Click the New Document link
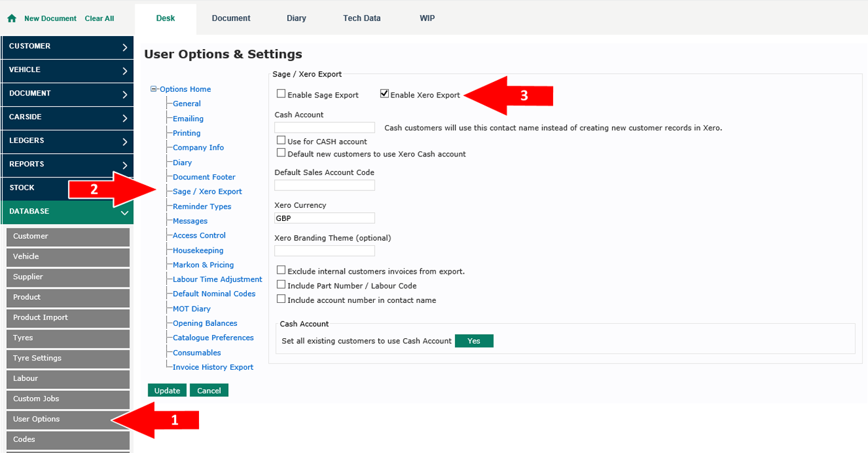868x453 pixels. (50, 19)
